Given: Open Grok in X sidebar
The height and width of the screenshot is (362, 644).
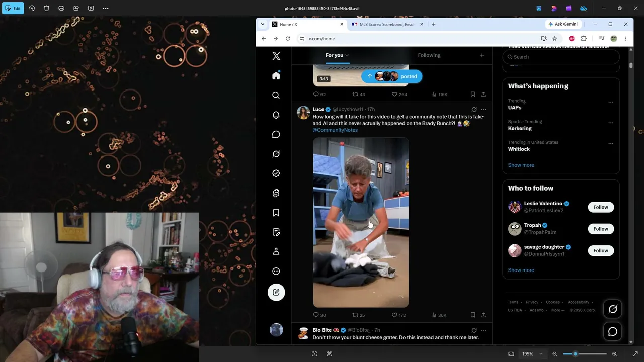Looking at the screenshot, I should (x=276, y=154).
